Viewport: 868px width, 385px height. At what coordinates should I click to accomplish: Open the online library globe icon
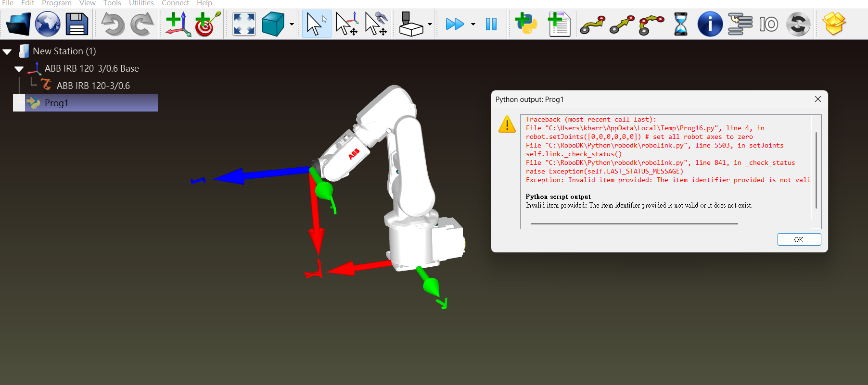[x=48, y=24]
